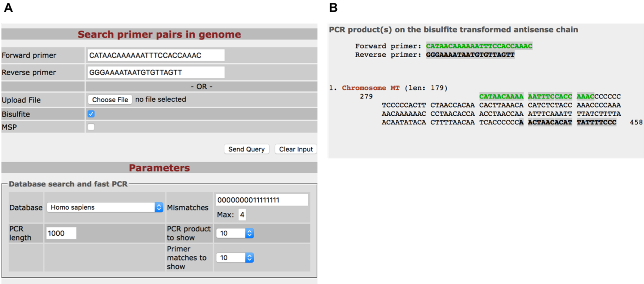Screen dimensions: 644x284
Task: Enable the MSP checkbox
Action: click(91, 127)
